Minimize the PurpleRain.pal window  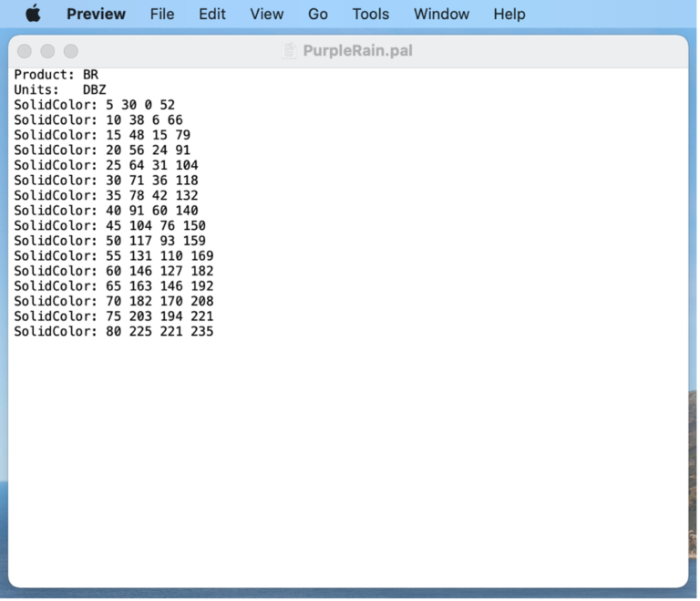click(47, 51)
